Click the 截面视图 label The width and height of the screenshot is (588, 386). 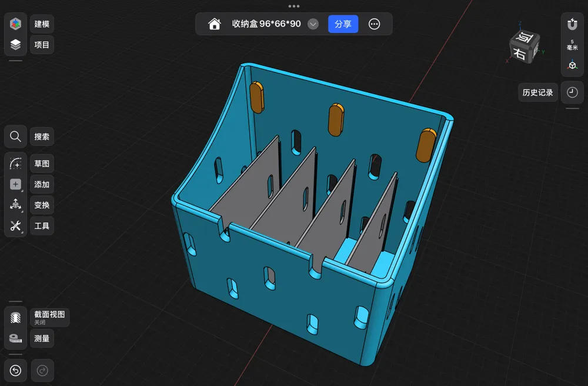(x=49, y=314)
